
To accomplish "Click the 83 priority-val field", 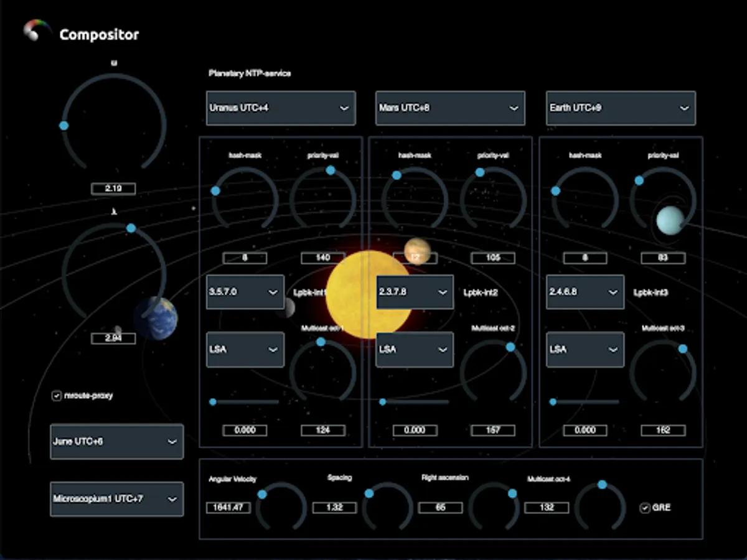I will pos(663,258).
